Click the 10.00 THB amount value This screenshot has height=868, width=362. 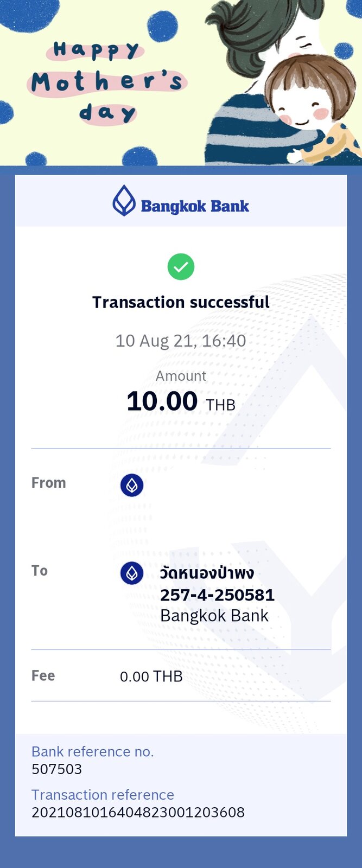181,402
